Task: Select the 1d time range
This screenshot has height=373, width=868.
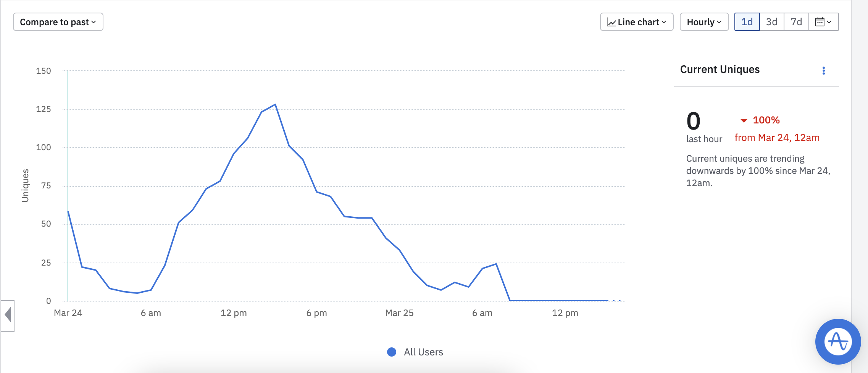Action: [747, 22]
